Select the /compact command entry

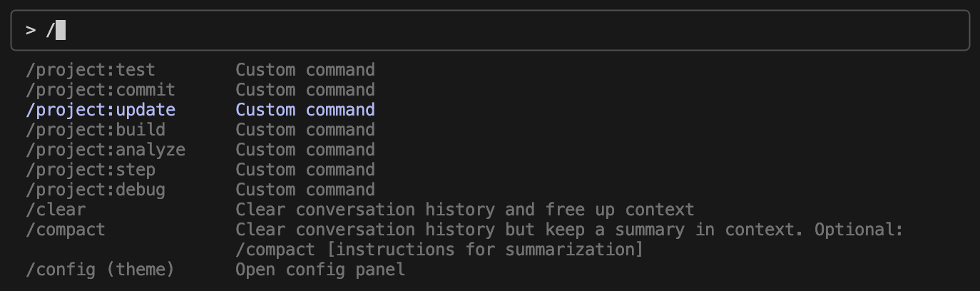pyautogui.click(x=66, y=230)
